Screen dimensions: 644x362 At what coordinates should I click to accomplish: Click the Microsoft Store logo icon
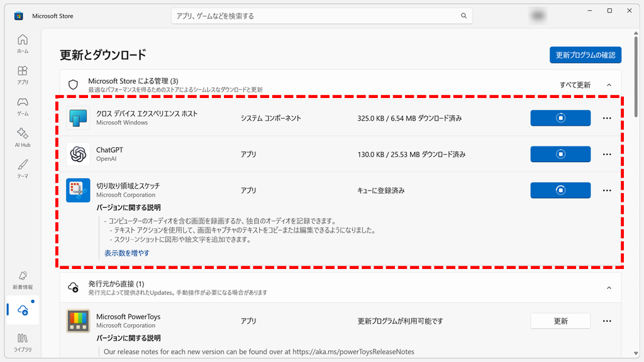[x=18, y=16]
